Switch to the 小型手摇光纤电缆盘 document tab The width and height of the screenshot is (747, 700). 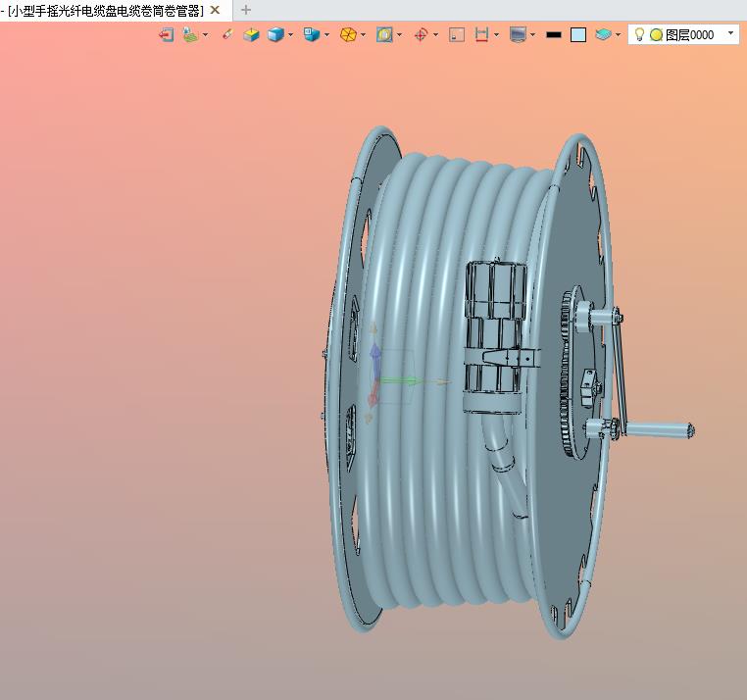(x=105, y=11)
